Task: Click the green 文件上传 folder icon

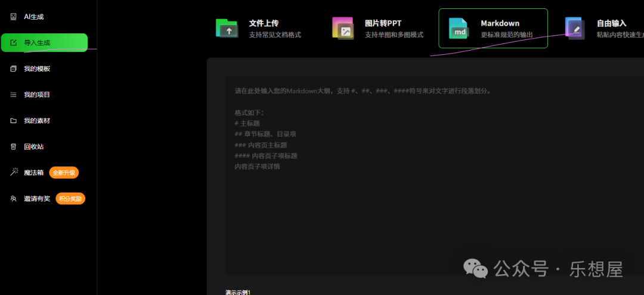Action: tap(227, 29)
